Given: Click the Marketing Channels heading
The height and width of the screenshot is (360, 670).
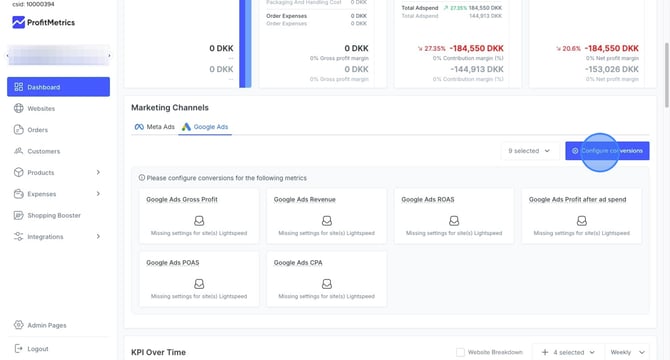Looking at the screenshot, I should (x=170, y=108).
